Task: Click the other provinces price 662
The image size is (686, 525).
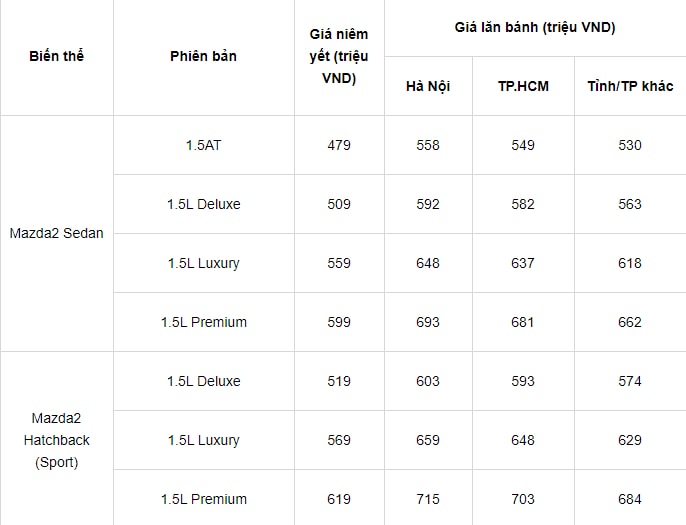Action: pos(630,322)
